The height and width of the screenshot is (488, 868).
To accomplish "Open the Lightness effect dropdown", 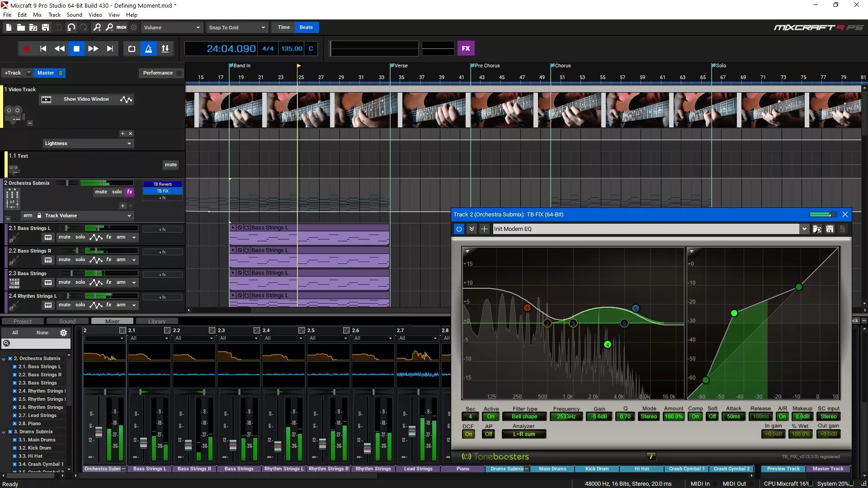I will tap(88, 144).
